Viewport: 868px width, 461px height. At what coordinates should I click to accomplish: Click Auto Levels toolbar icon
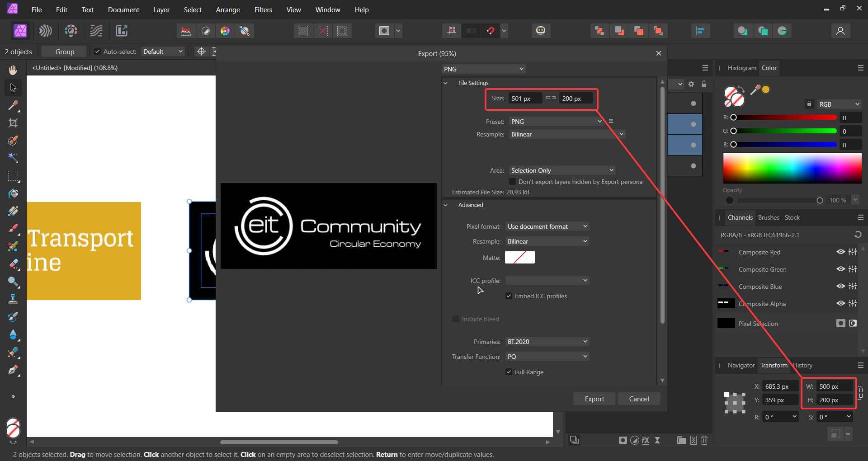click(186, 31)
